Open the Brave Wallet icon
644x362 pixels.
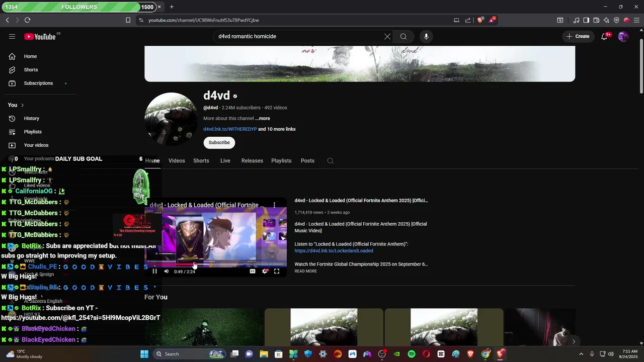pos(596,20)
